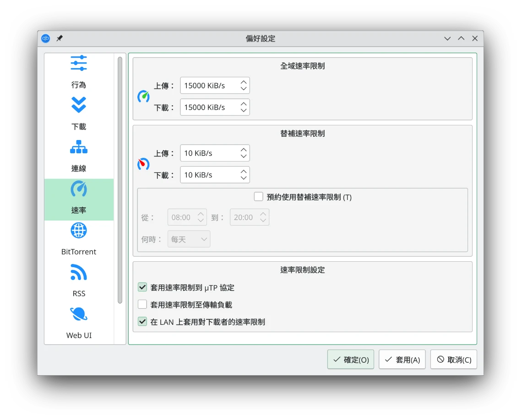Enable 預約使用替補速率限制 schedule checkbox
The height and width of the screenshot is (420, 522).
259,197
